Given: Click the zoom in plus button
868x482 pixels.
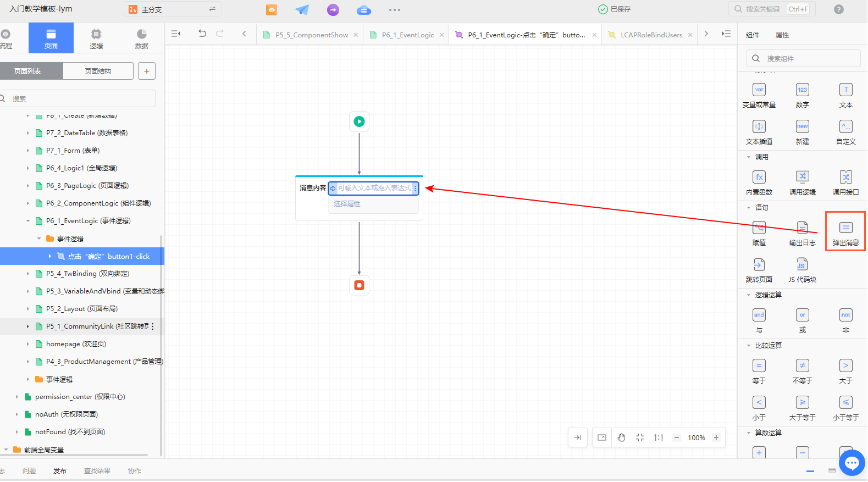Looking at the screenshot, I should click(x=716, y=438).
